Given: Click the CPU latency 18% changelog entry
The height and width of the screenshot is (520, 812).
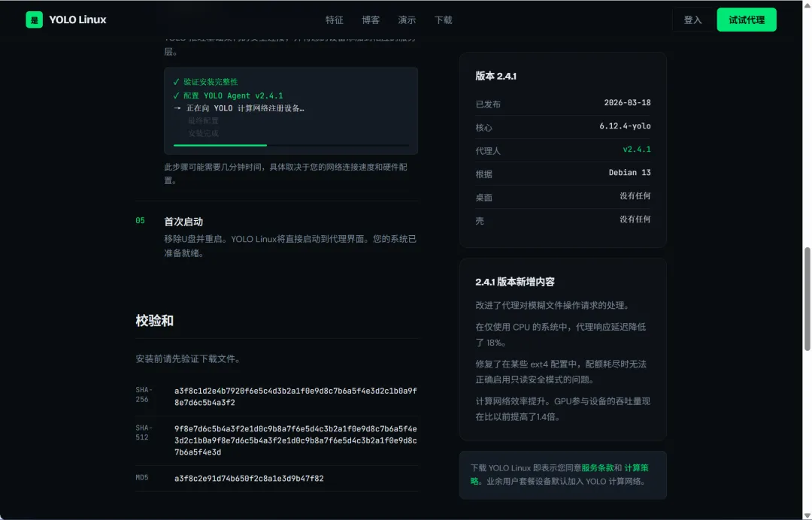Looking at the screenshot, I should tap(561, 334).
